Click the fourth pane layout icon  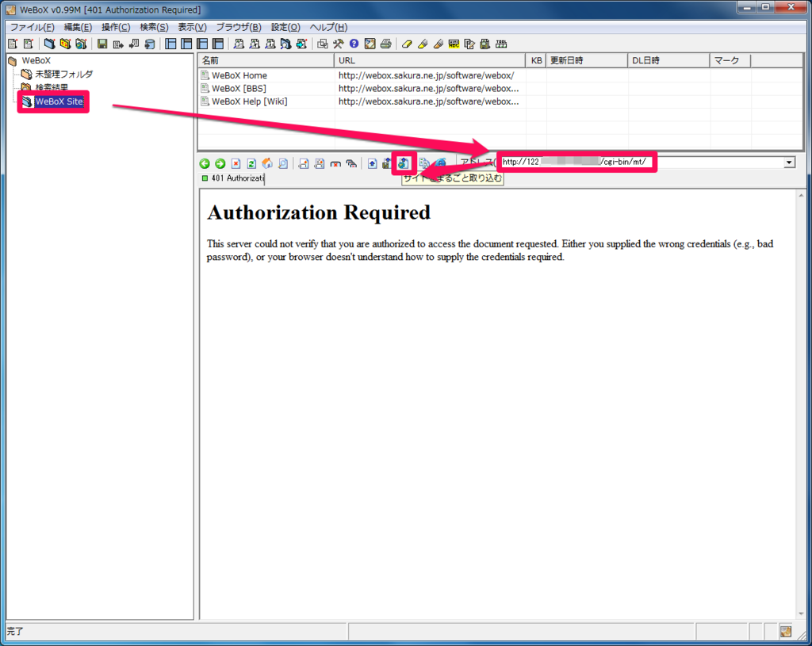218,44
